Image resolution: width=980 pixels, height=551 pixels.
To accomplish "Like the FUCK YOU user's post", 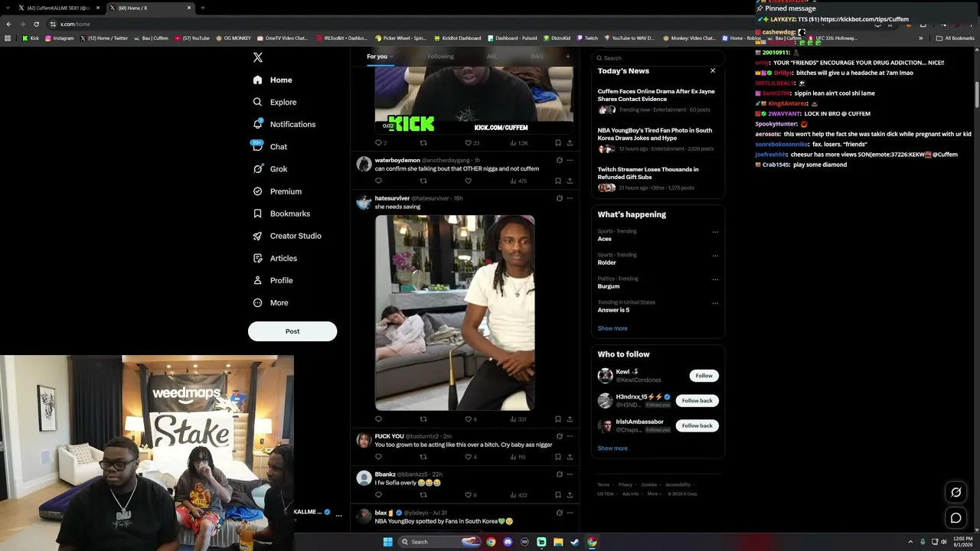I will tap(471, 457).
